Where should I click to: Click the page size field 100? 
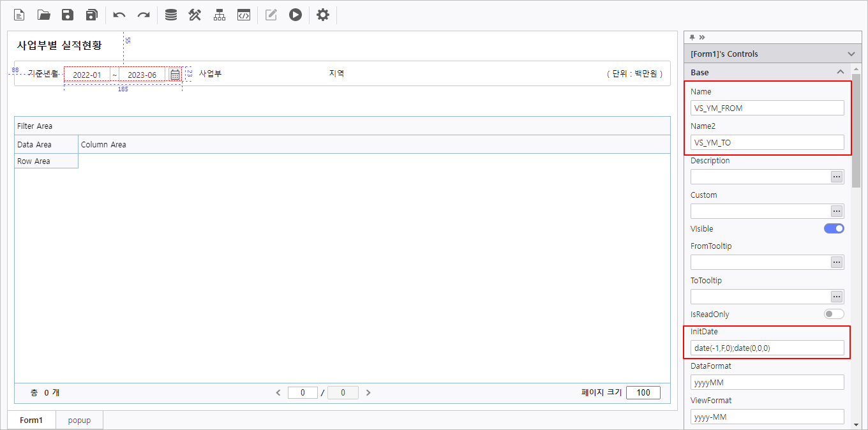(643, 393)
